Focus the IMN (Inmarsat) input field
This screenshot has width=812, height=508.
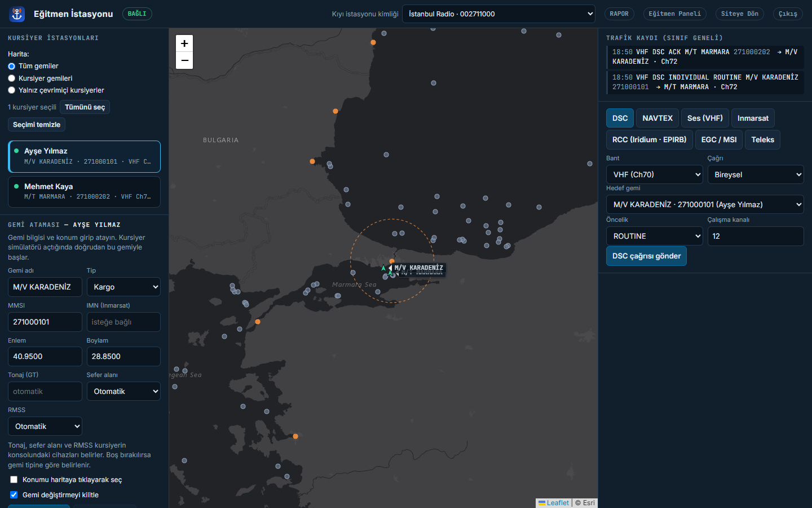123,322
